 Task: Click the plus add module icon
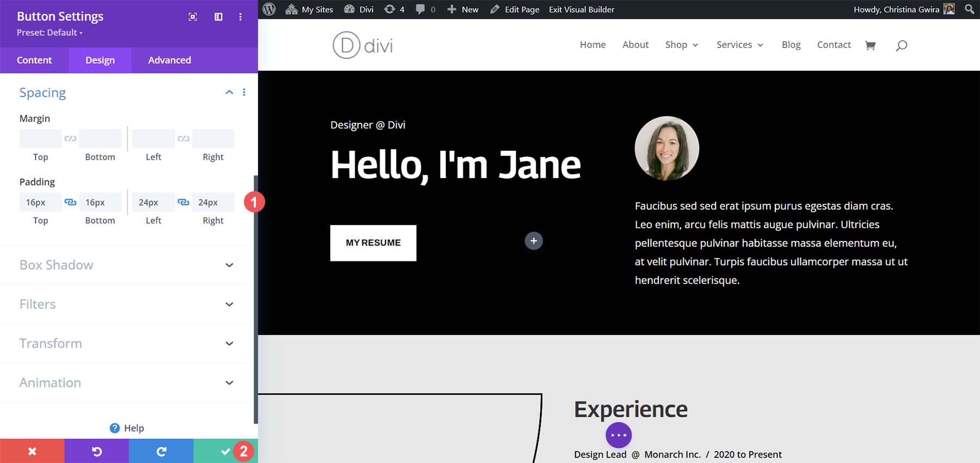pyautogui.click(x=534, y=241)
